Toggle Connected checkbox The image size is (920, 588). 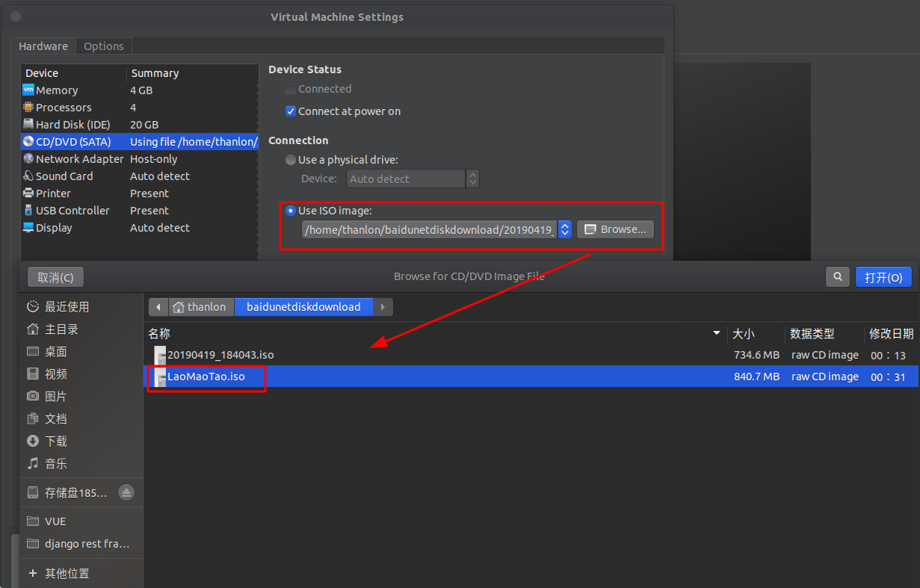click(290, 89)
